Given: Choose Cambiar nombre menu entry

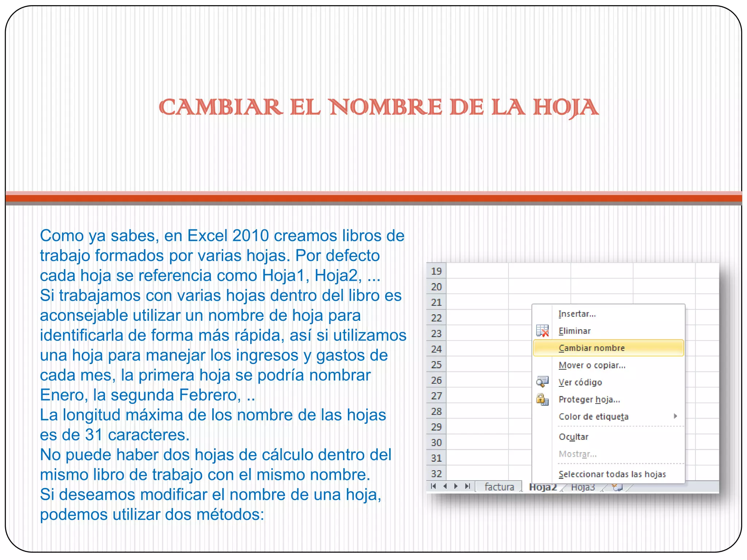Looking at the screenshot, I should (608, 348).
